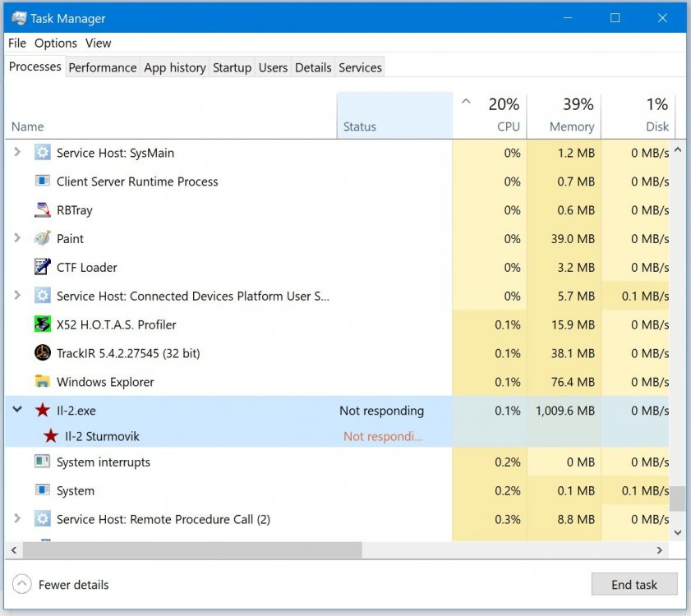Image resolution: width=691 pixels, height=616 pixels.
Task: Click the horizontal scrollbar right arrow
Action: 659,549
